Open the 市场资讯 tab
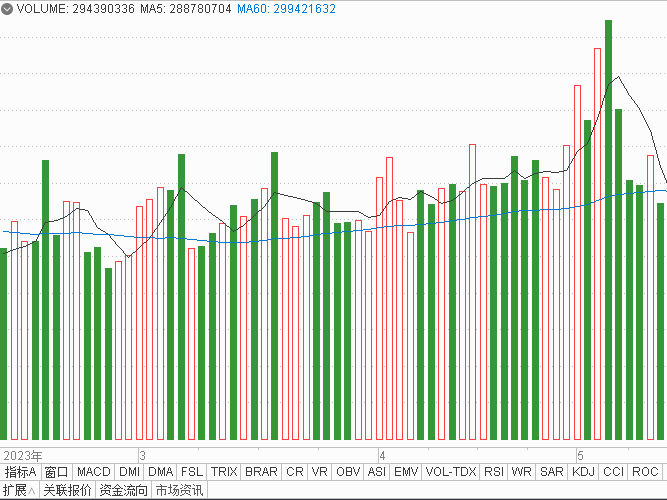The width and height of the screenshot is (667, 500). [x=180, y=491]
